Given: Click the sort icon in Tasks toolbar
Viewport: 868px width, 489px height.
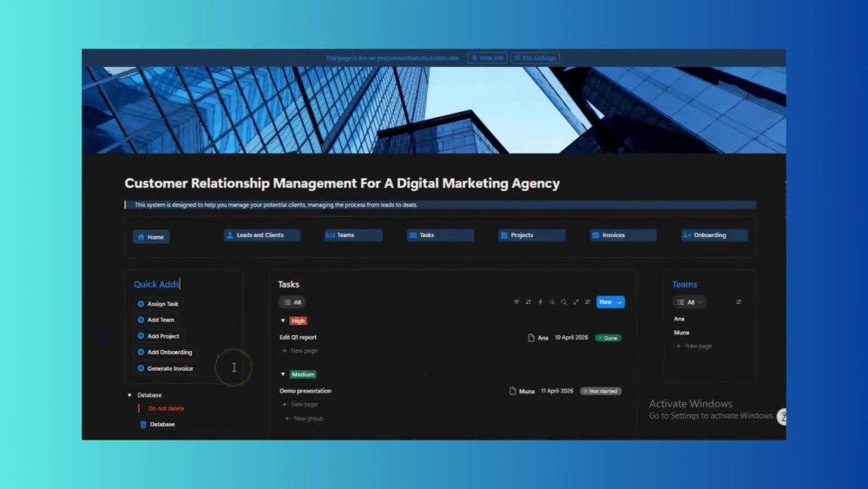Looking at the screenshot, I should (x=528, y=301).
